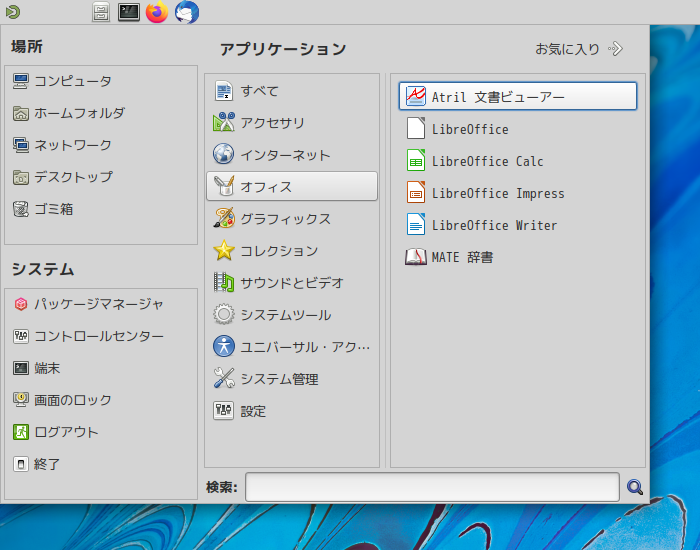This screenshot has width=700, height=550.
Task: Launch Thunderbird from the top panel
Action: pyautogui.click(x=187, y=12)
